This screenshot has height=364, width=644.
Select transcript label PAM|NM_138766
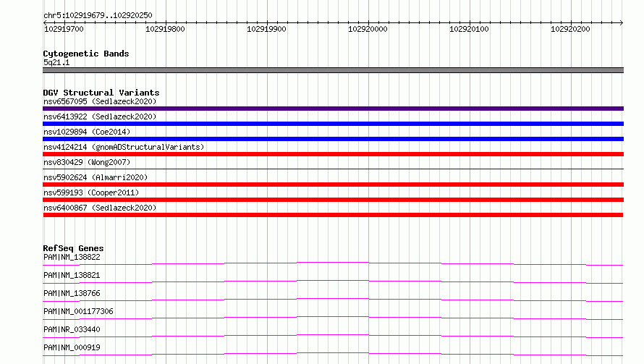[x=72, y=293]
